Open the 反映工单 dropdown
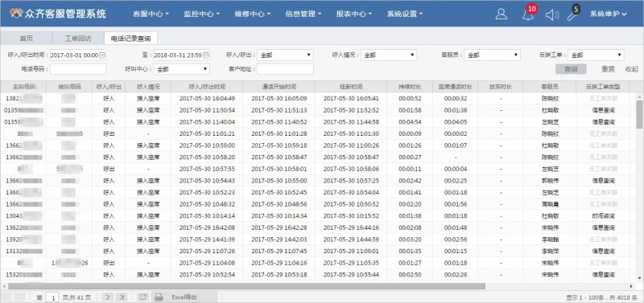644x303 pixels. coord(596,55)
